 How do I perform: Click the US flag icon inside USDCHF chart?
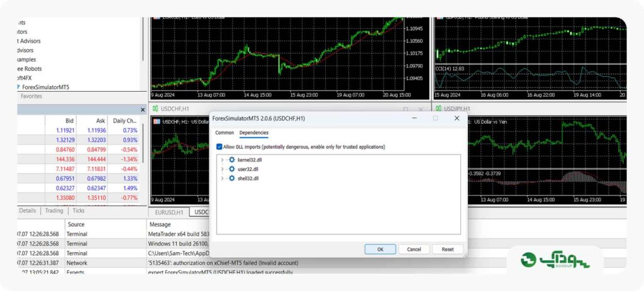click(157, 121)
